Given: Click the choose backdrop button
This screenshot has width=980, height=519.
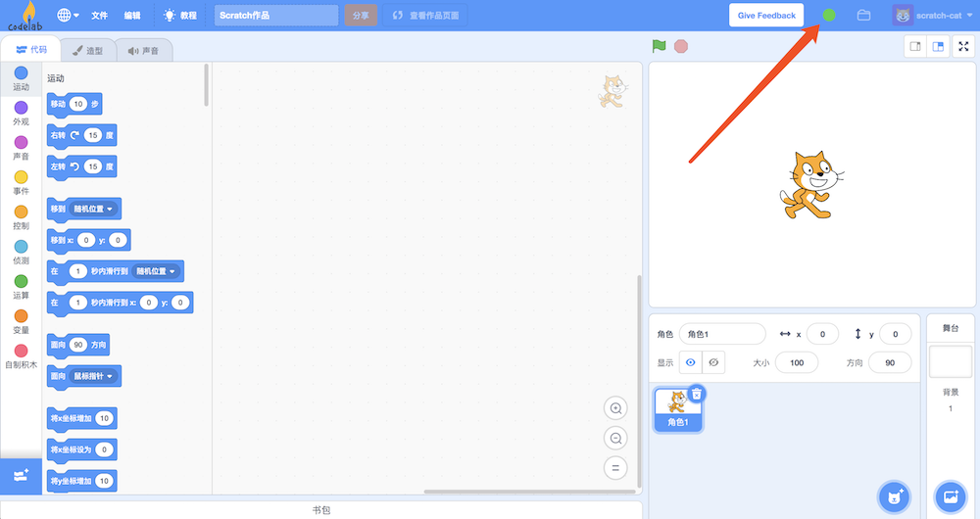Looking at the screenshot, I should tap(950, 496).
